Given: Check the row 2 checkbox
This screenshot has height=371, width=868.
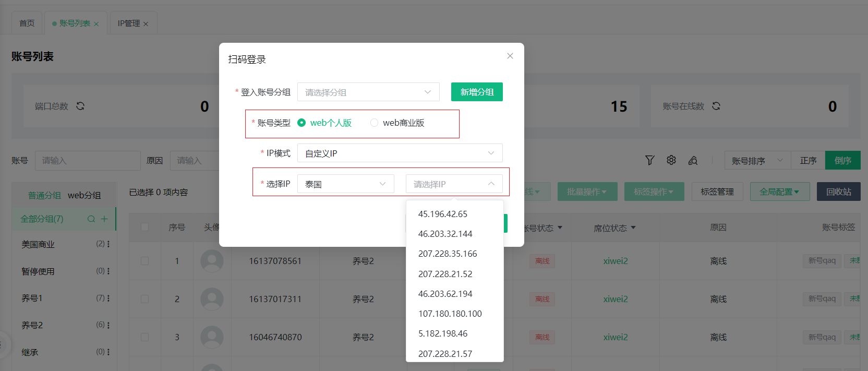Looking at the screenshot, I should pyautogui.click(x=145, y=299).
